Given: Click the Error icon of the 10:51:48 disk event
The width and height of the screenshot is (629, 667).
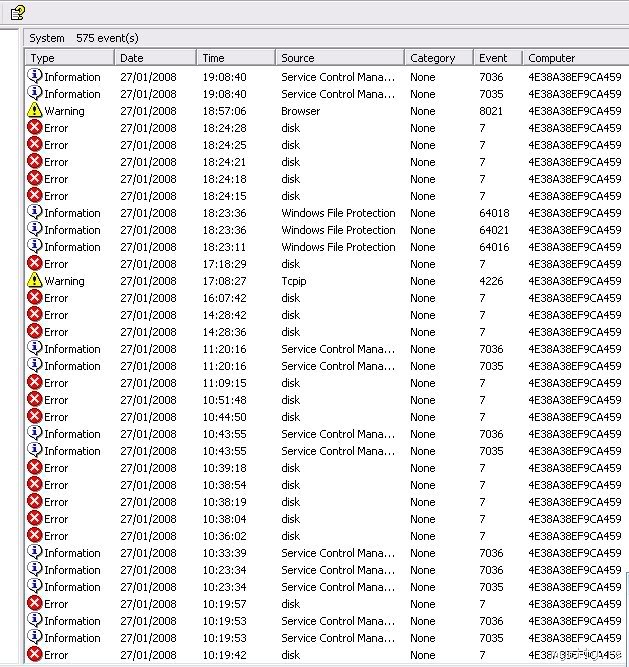Looking at the screenshot, I should [34, 399].
